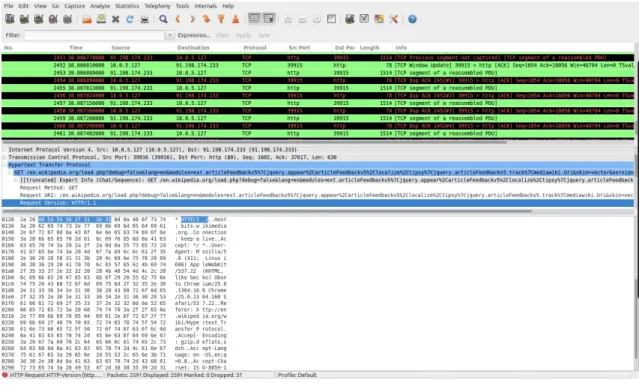Sort by the Protocol column header
This screenshot has height=386, width=639.
point(255,48)
